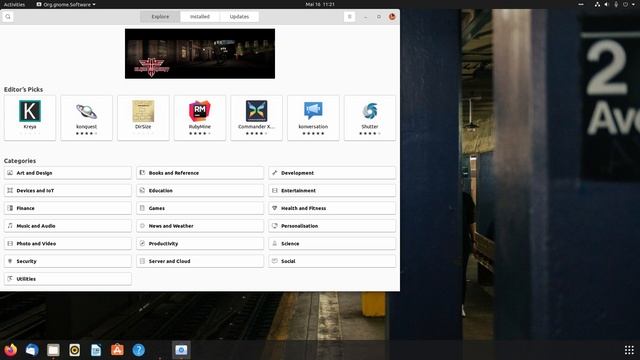Open the Kreya app tile

[30, 118]
